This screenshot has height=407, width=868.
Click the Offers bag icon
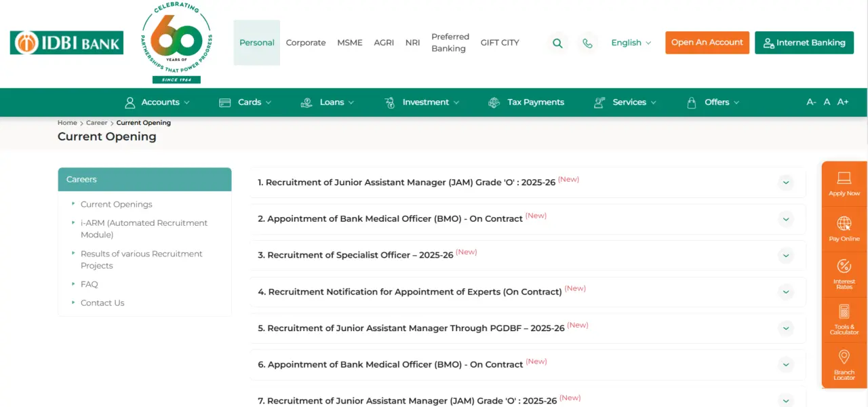pyautogui.click(x=692, y=102)
